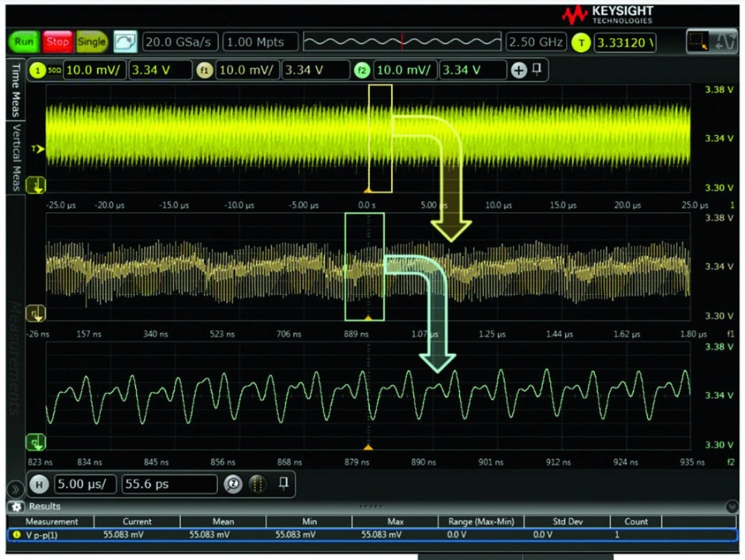
Task: Open the Vertical Meas side tab
Action: (16, 157)
